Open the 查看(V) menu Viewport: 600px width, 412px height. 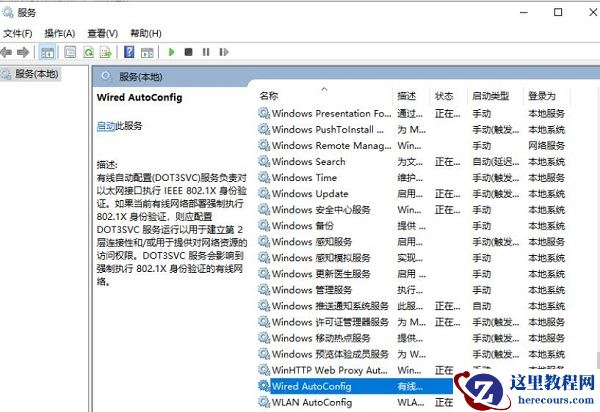[103, 34]
